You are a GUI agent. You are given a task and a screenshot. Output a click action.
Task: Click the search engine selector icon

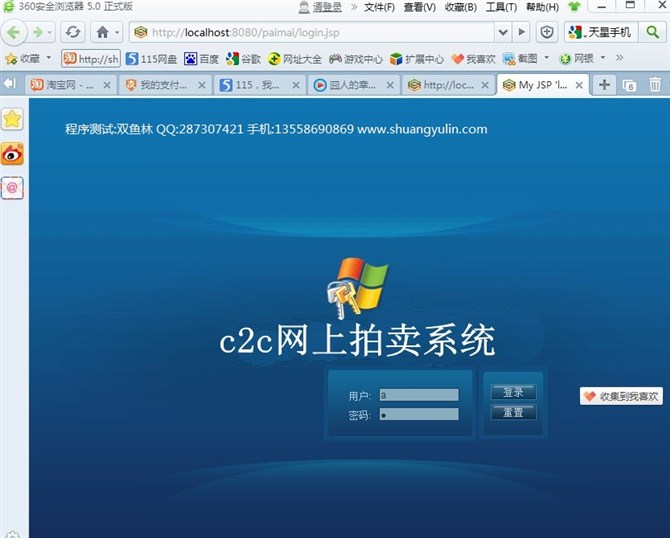pyautogui.click(x=576, y=32)
